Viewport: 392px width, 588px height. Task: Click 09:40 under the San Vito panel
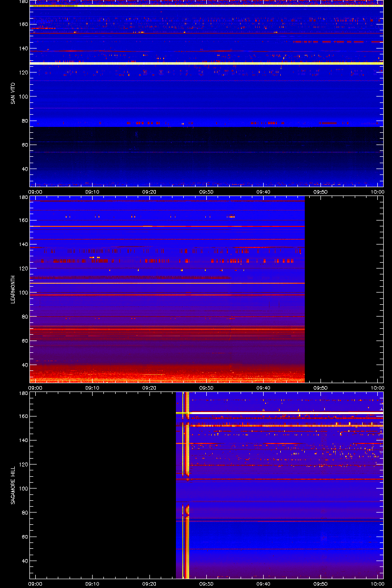(264, 192)
